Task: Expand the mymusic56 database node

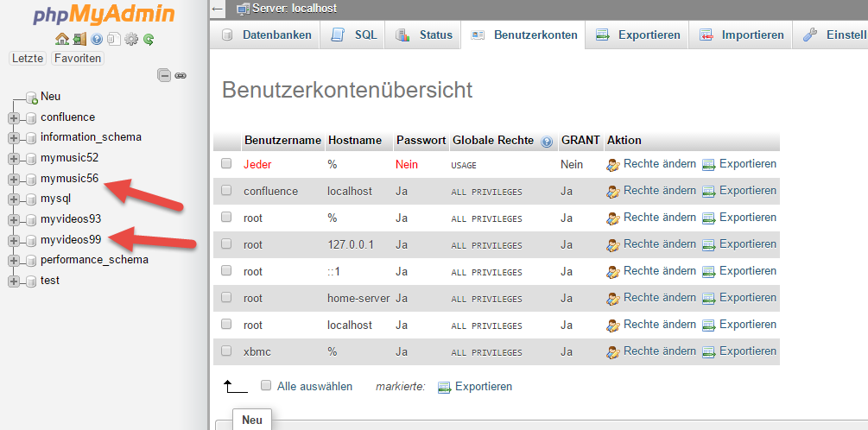Action: point(14,180)
